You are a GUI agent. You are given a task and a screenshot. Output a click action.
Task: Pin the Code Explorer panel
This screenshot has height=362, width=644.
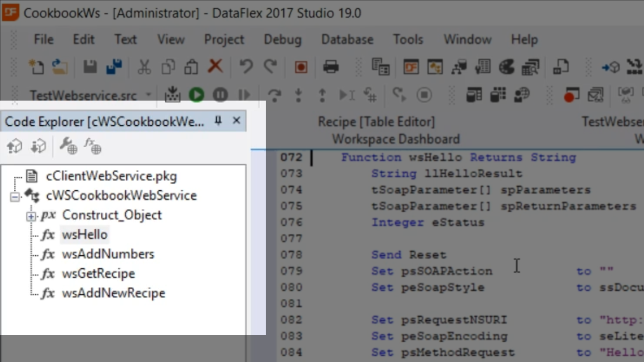click(x=218, y=120)
